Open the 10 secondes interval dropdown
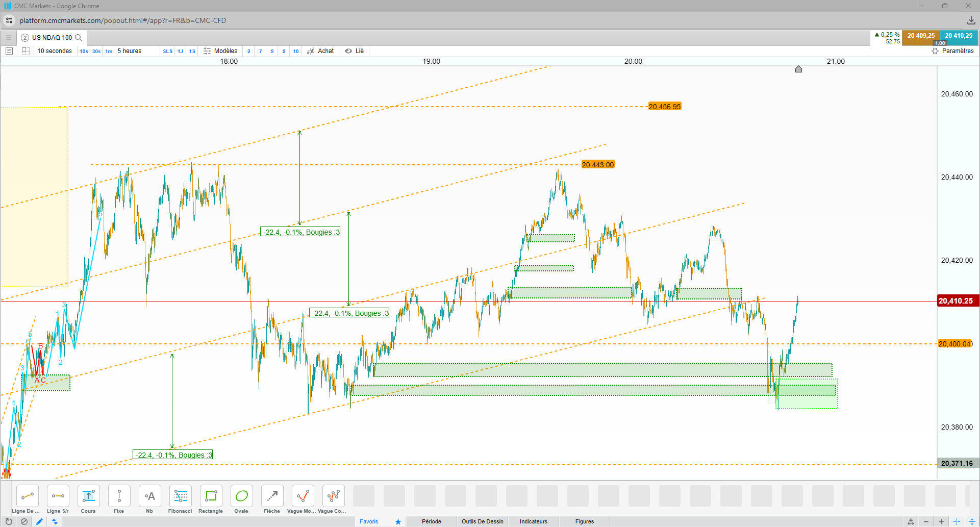Image resolution: width=980 pixels, height=527 pixels. [x=55, y=51]
